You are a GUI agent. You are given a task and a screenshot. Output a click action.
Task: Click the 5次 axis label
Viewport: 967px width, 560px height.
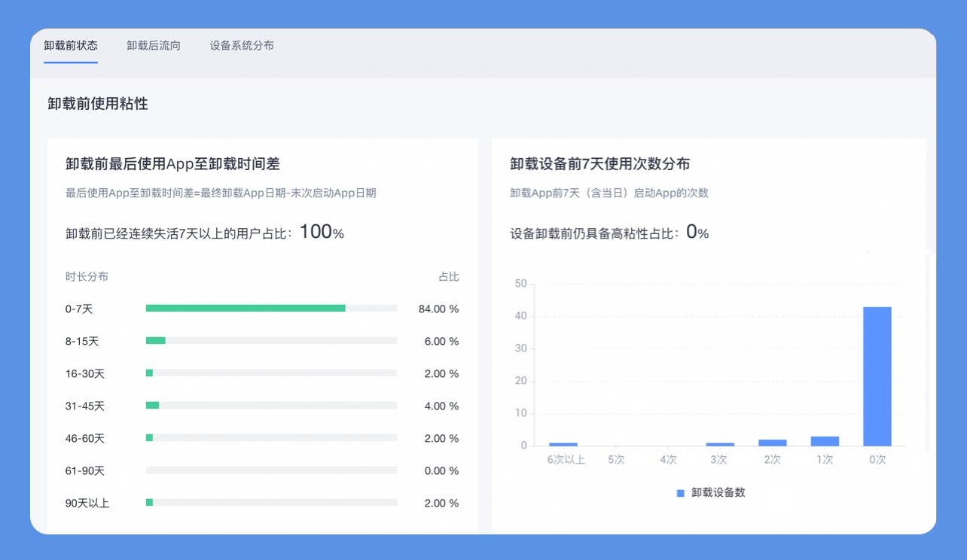coord(616,460)
